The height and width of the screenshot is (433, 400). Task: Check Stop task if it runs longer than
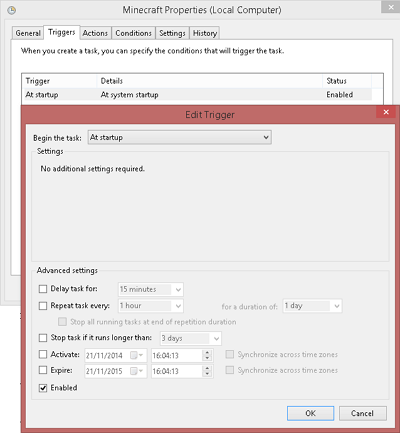(43, 338)
